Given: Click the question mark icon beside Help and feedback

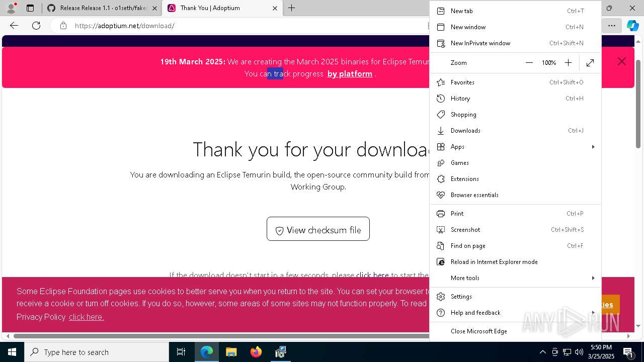Looking at the screenshot, I should [441, 313].
